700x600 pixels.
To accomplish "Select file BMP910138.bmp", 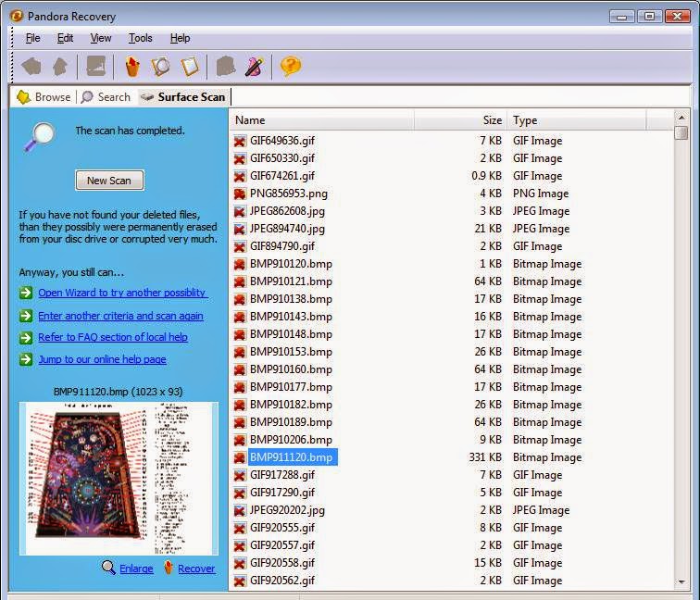I will coord(291,299).
